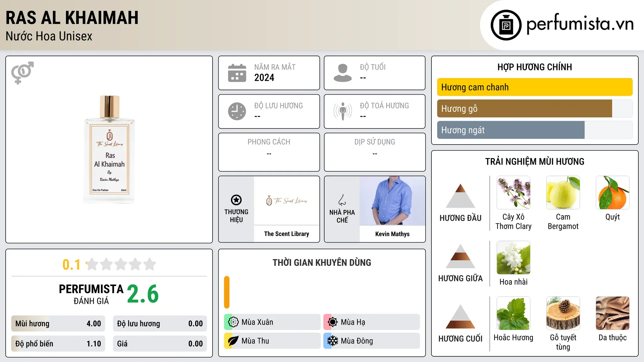
Task: Click the Hương Đầu pyramid icon
Action: pyautogui.click(x=460, y=196)
